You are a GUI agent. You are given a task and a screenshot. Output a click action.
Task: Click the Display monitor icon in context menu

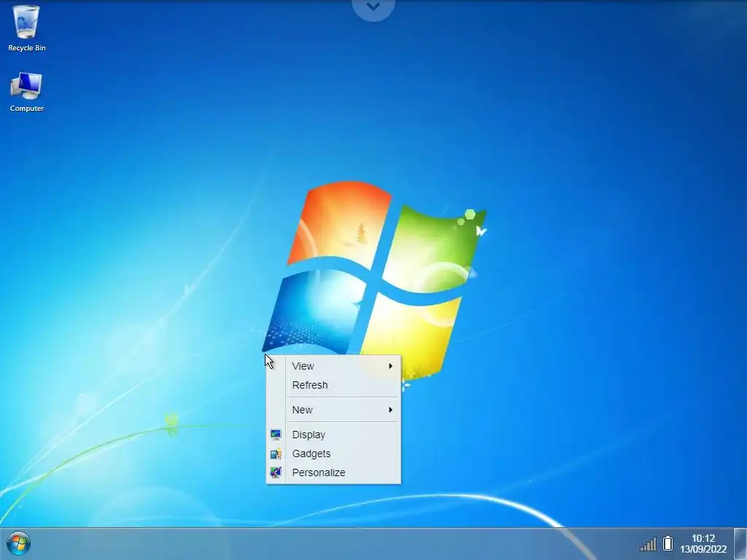(276, 435)
